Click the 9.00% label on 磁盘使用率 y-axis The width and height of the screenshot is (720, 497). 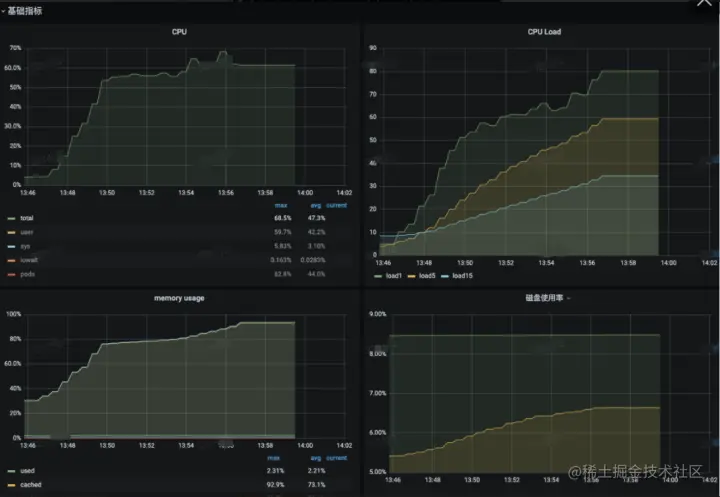(377, 314)
